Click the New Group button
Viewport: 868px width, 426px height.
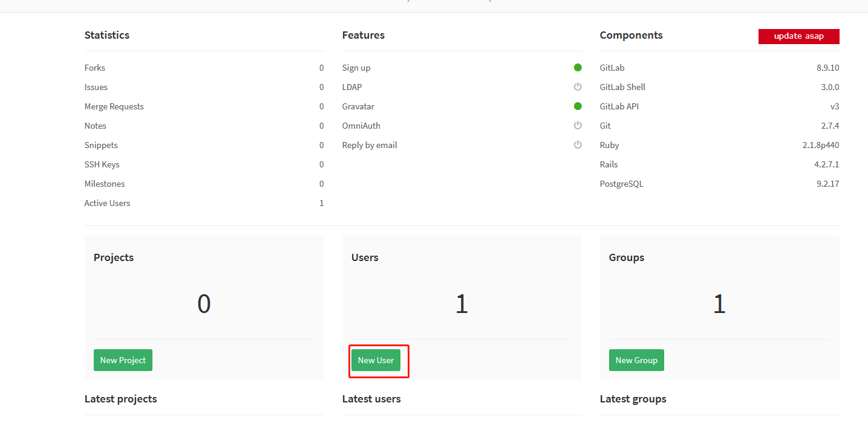(x=636, y=360)
